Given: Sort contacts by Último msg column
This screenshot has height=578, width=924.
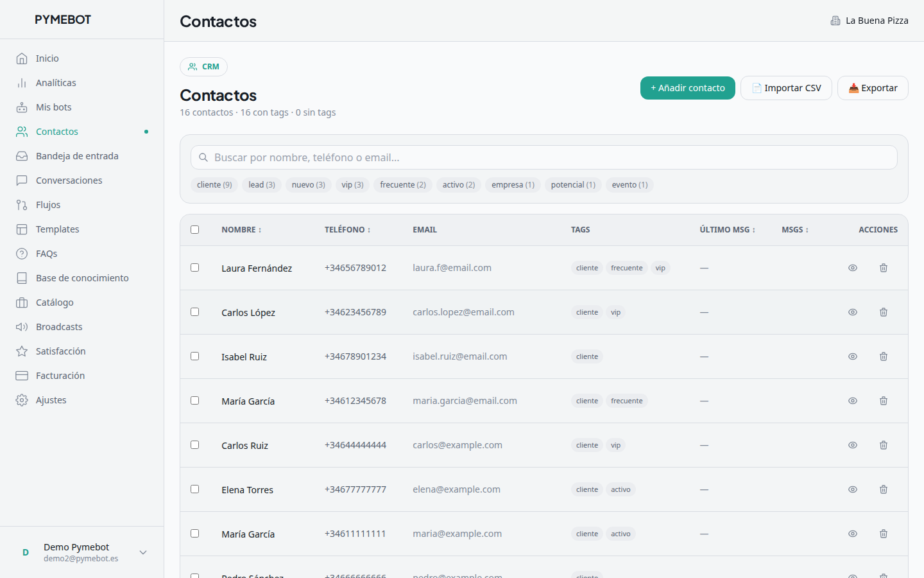Looking at the screenshot, I should click(727, 230).
